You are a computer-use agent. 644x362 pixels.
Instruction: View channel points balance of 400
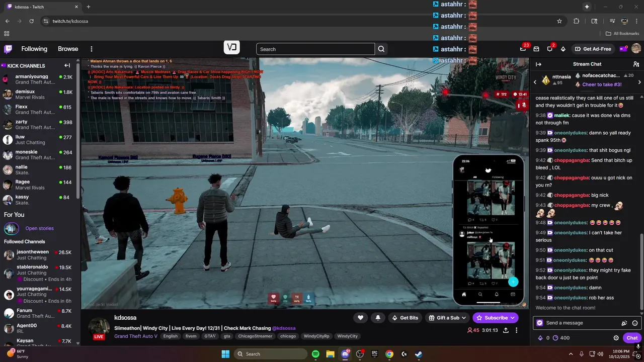[561, 338]
